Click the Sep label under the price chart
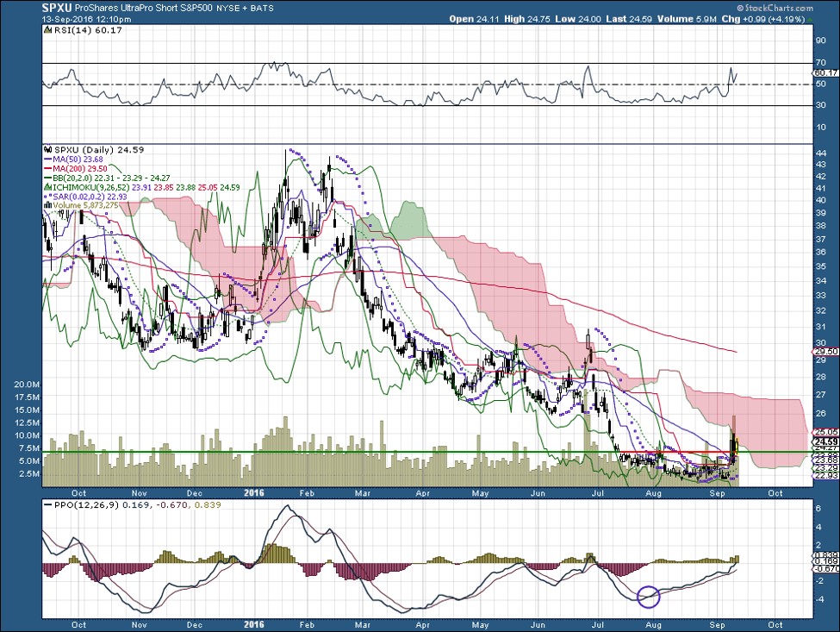Image resolution: width=840 pixels, height=632 pixels. pyautogui.click(x=717, y=492)
